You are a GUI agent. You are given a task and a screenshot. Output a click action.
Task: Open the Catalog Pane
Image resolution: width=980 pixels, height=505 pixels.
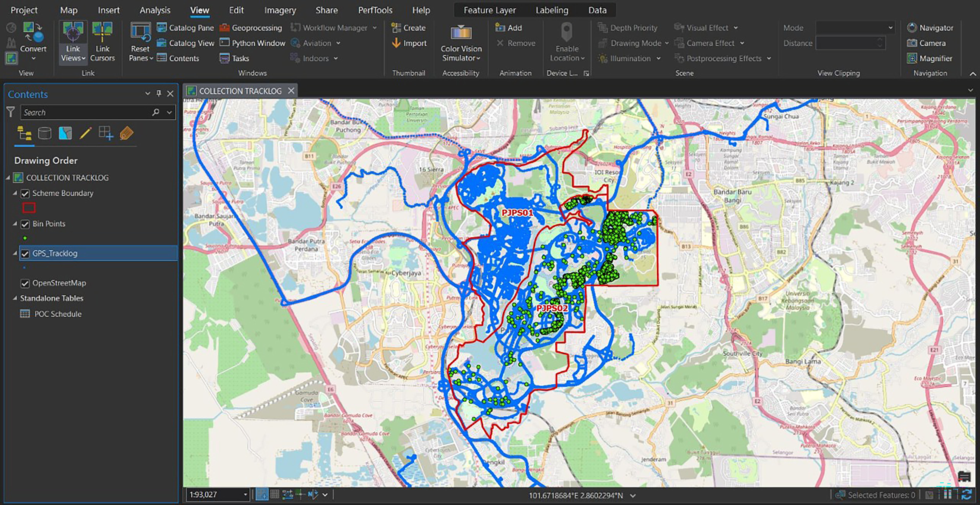pos(185,28)
